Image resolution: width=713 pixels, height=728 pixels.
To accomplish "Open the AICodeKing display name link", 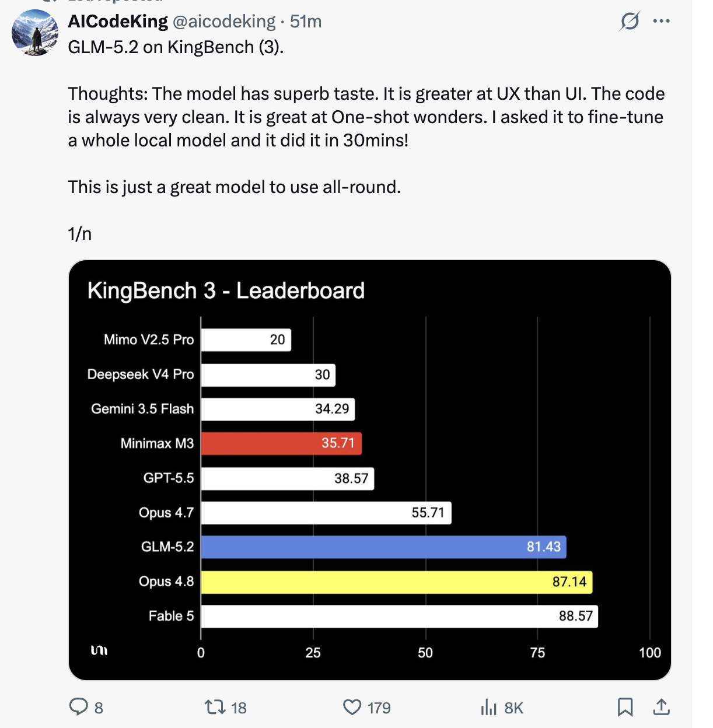I will 118,22.
